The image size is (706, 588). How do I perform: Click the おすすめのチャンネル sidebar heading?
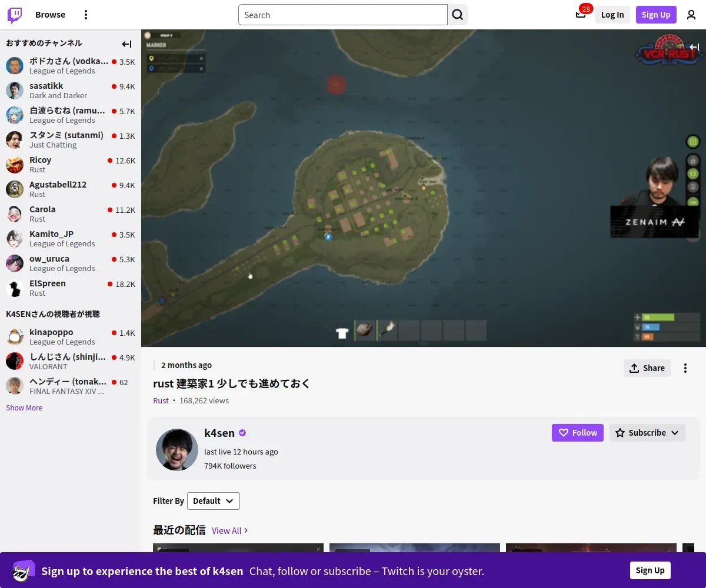[x=44, y=43]
